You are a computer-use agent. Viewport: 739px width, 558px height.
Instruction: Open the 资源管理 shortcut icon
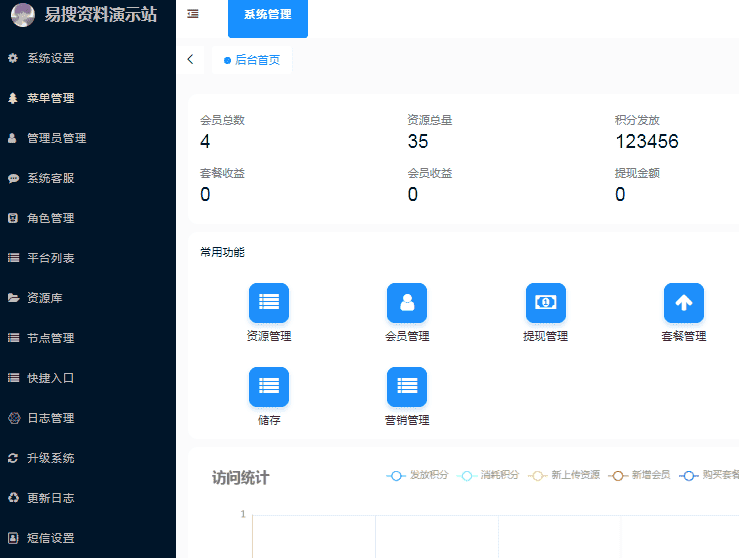[269, 303]
